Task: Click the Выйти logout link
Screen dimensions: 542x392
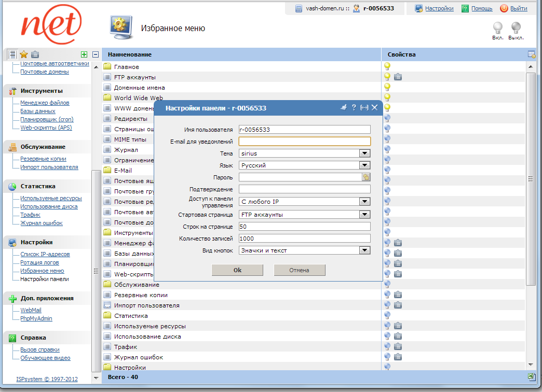Action: click(519, 8)
